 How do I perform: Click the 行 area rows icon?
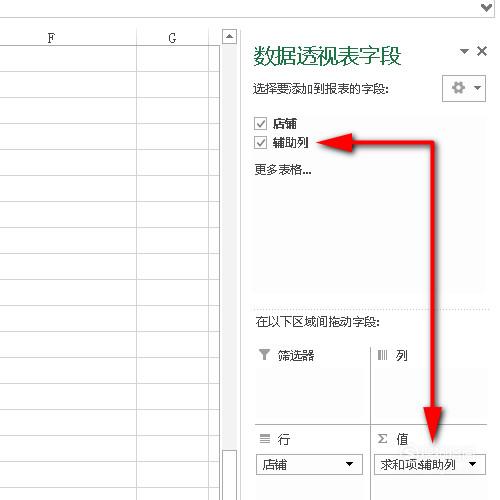(265, 439)
